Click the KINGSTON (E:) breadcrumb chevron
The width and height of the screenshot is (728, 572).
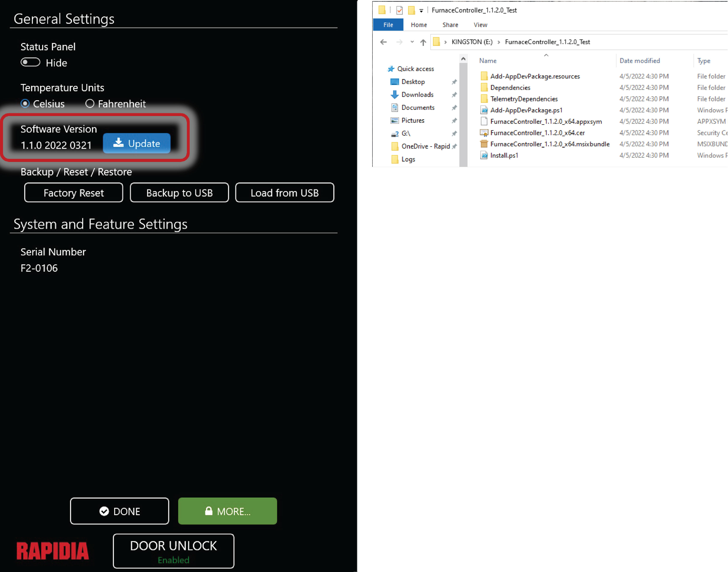point(498,42)
